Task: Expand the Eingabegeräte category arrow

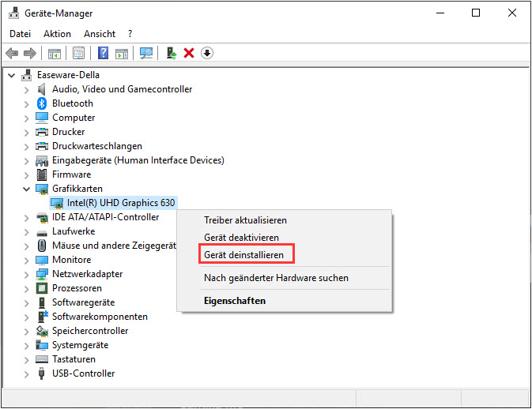Action: point(27,161)
